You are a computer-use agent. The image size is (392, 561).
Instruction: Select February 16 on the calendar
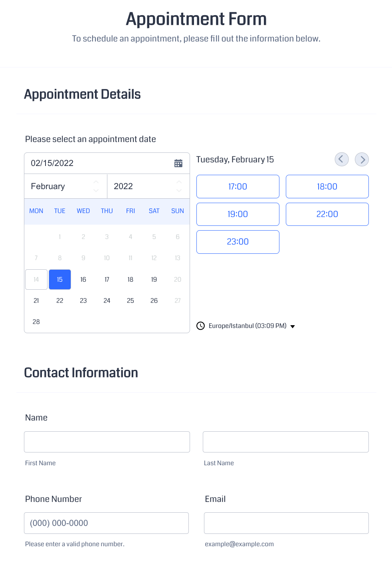[x=83, y=279]
